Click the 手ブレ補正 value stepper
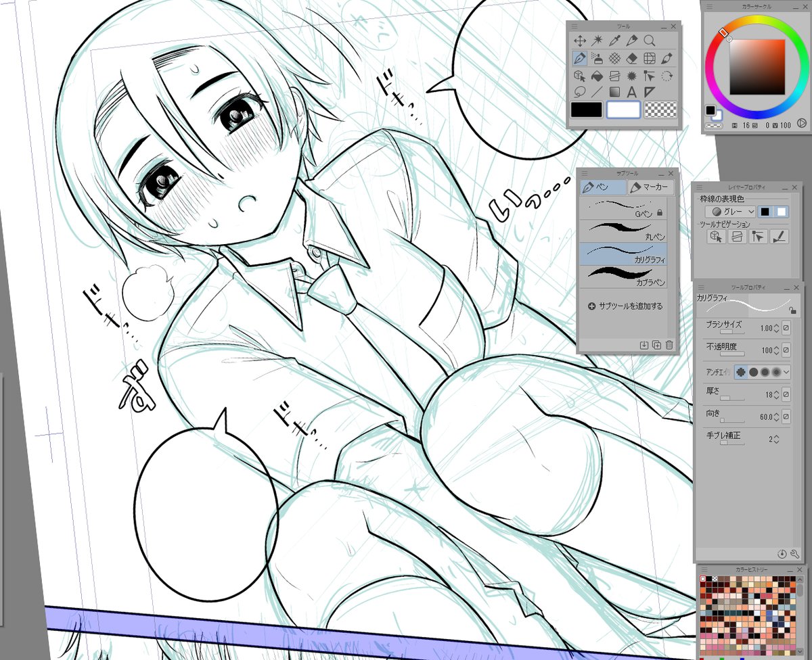 pos(777,439)
